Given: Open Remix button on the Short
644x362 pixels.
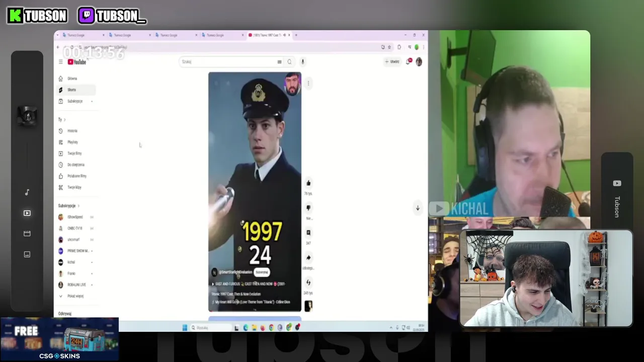Looking at the screenshot, I should (x=308, y=282).
